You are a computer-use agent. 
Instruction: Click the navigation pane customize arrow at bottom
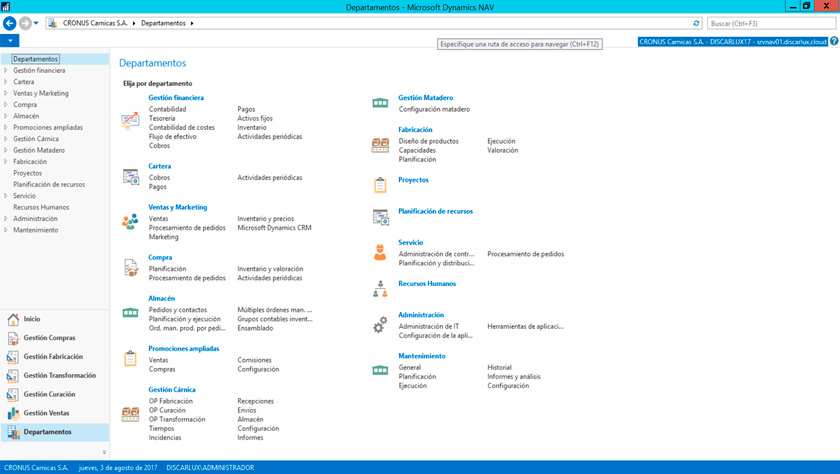tap(104, 452)
